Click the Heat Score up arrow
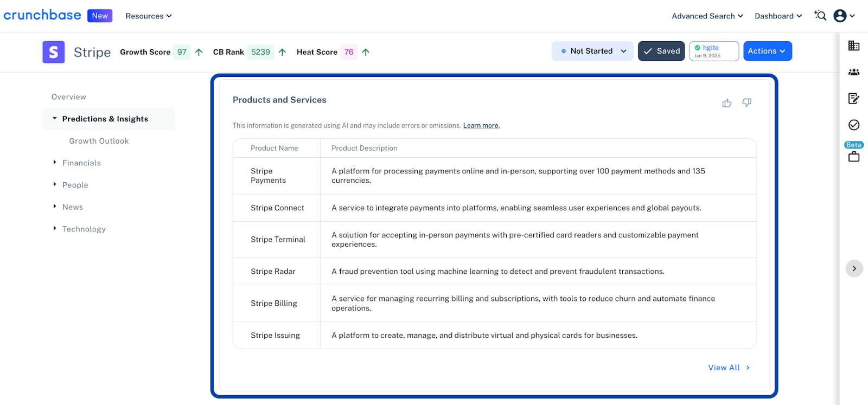This screenshot has height=405, width=868. (366, 52)
